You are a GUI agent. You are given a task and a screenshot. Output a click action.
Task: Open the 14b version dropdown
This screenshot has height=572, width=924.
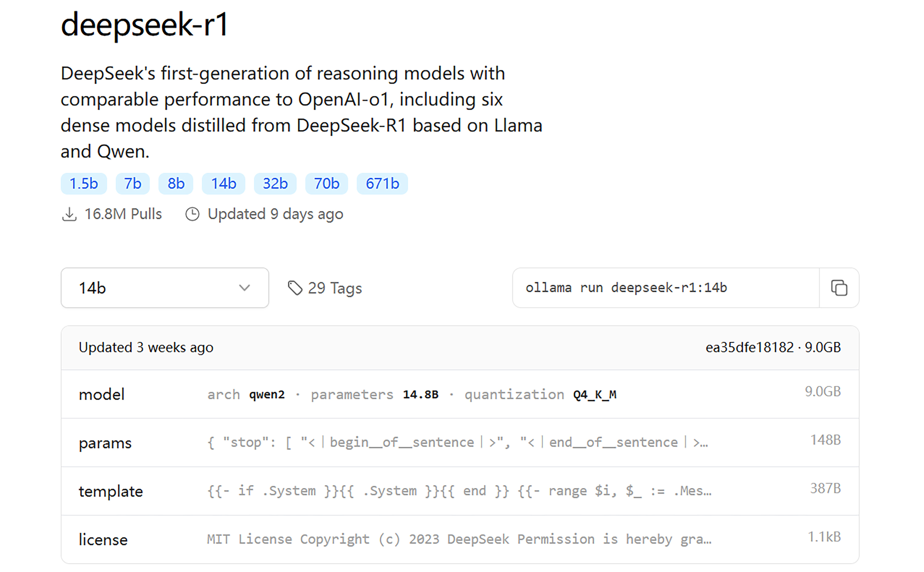coord(164,288)
